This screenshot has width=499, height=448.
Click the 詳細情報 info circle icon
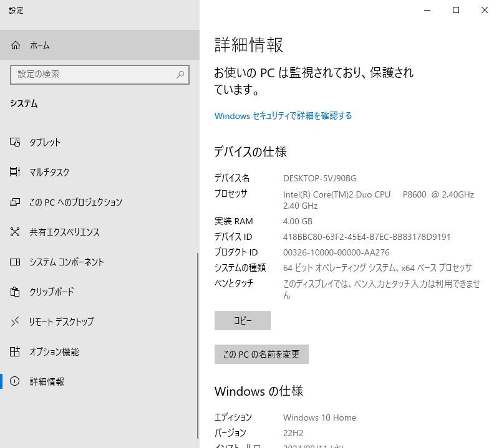pos(15,381)
